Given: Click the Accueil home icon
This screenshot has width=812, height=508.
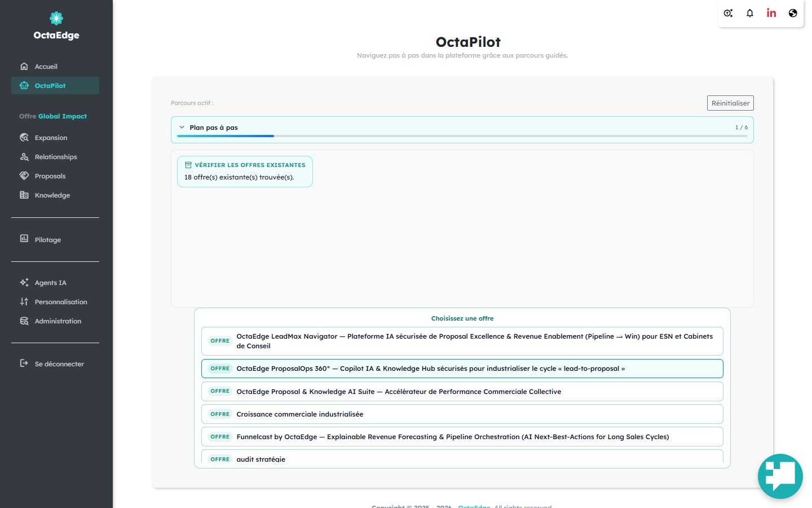Looking at the screenshot, I should (24, 66).
